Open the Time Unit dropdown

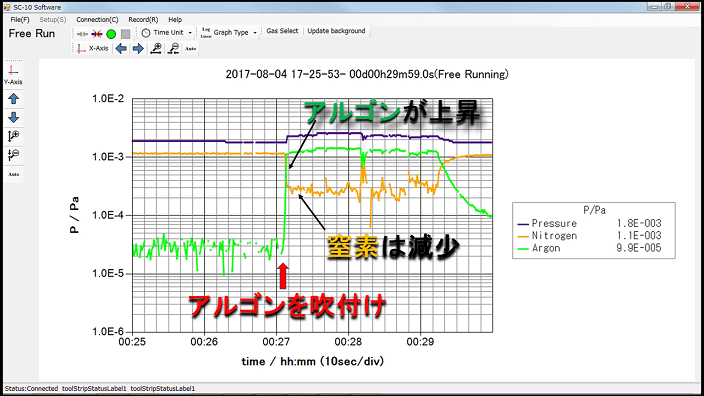[167, 33]
